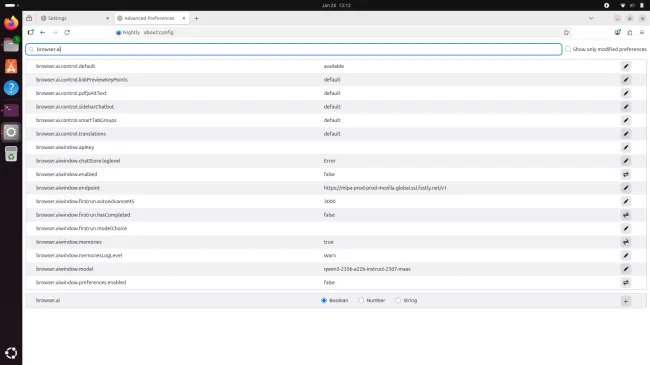Close the Advanced Preferences tab

click(x=184, y=18)
